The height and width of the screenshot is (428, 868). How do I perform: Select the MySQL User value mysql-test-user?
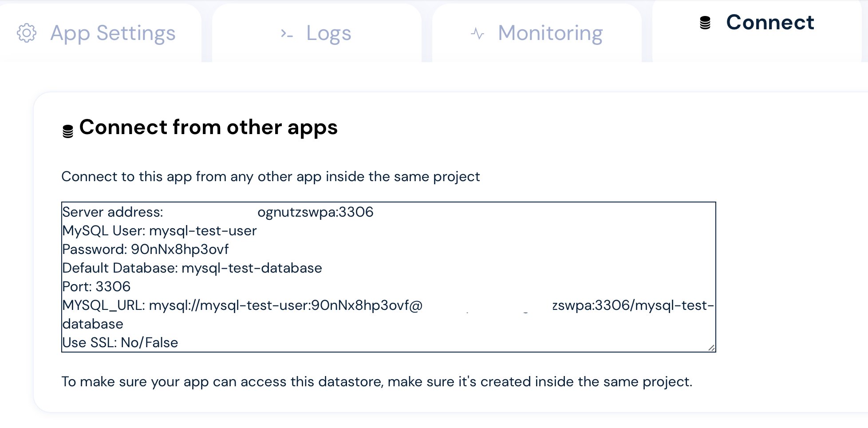tap(204, 231)
